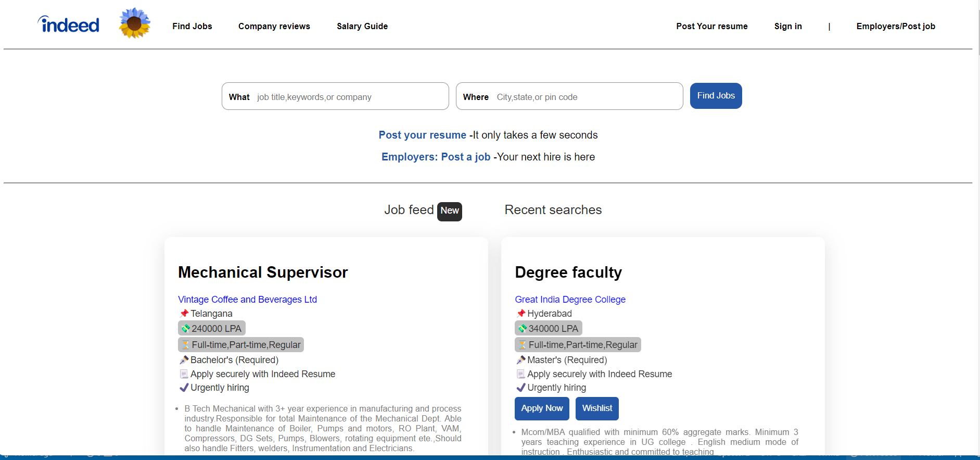Open Great India Degree College link
Image resolution: width=980 pixels, height=460 pixels.
pos(570,300)
